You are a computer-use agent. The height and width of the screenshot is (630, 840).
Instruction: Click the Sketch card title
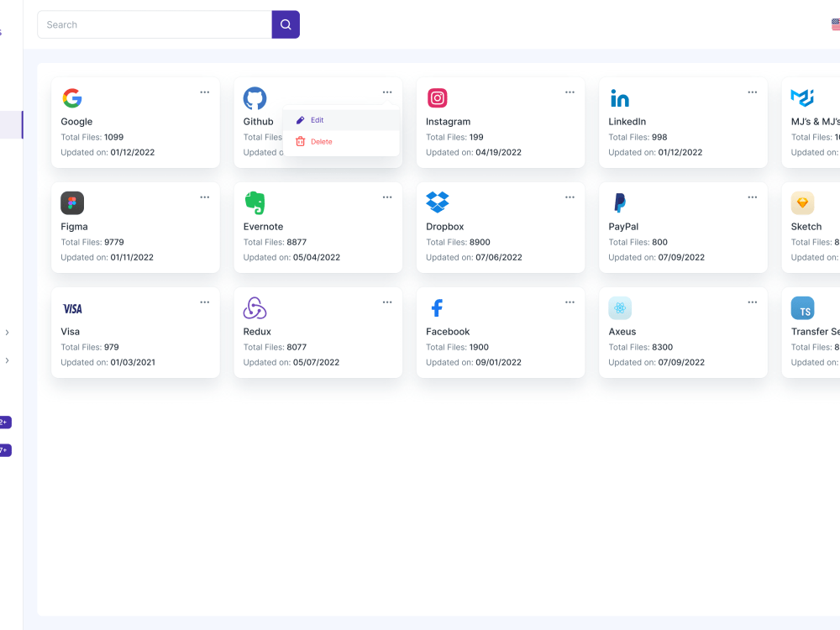tap(806, 227)
